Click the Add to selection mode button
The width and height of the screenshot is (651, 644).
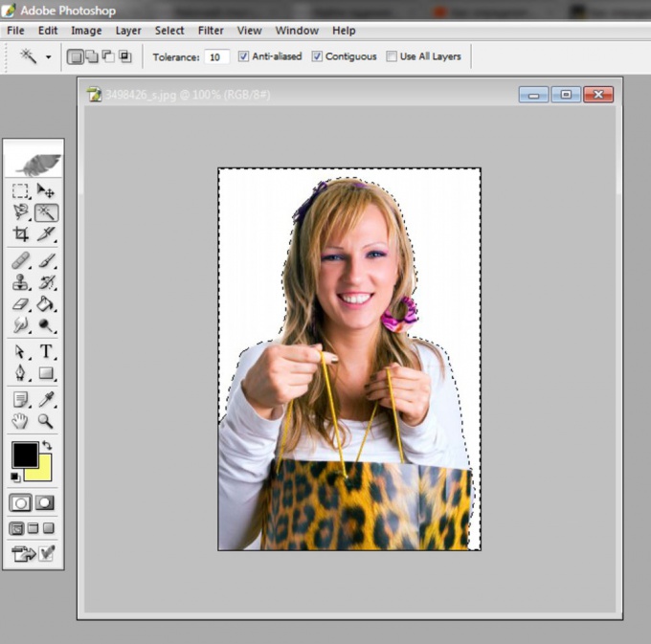click(x=92, y=56)
